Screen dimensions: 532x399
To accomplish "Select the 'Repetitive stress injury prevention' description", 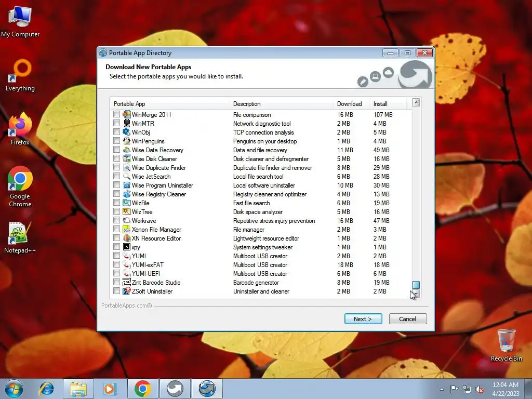I will (274, 220).
